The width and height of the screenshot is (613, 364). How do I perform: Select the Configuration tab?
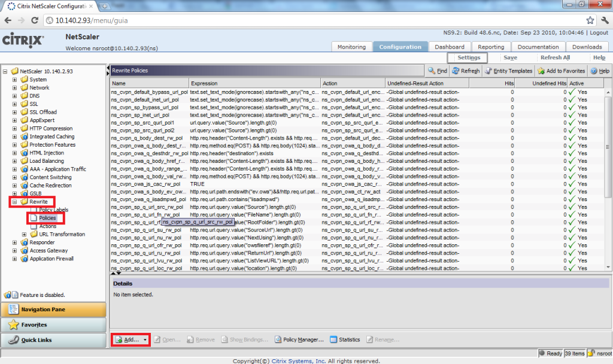[400, 47]
